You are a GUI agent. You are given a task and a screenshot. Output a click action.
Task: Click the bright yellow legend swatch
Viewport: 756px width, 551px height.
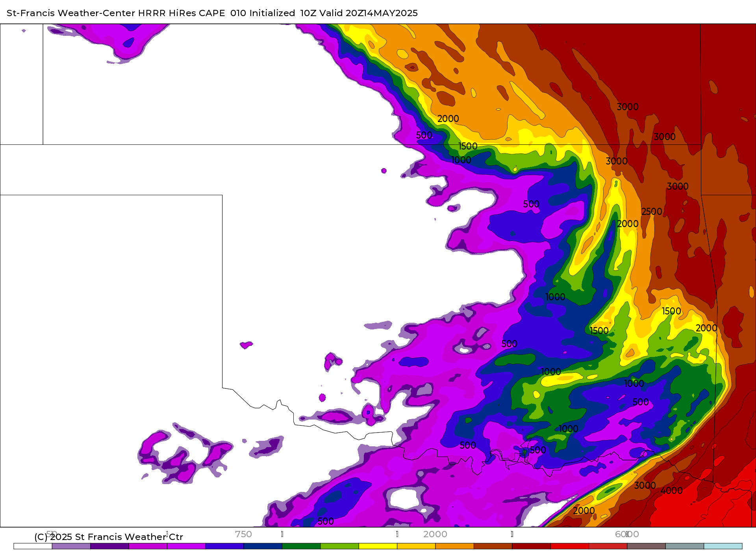point(378,546)
